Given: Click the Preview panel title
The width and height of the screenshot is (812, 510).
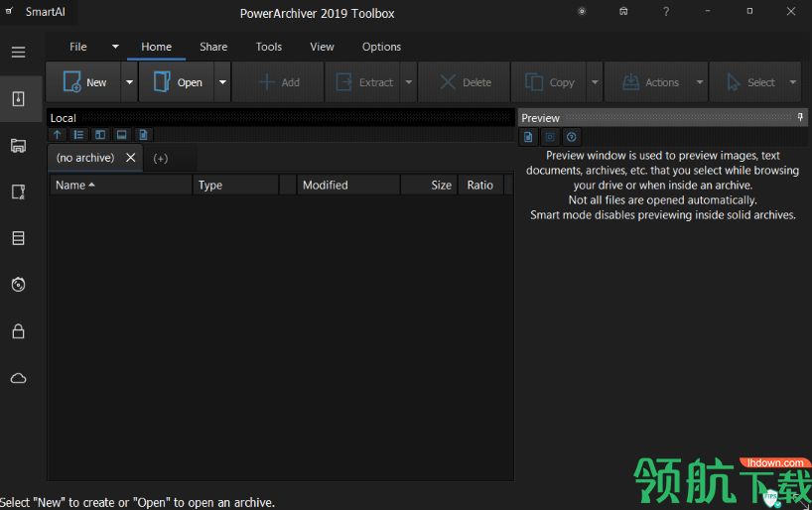Looking at the screenshot, I should pyautogui.click(x=540, y=118).
